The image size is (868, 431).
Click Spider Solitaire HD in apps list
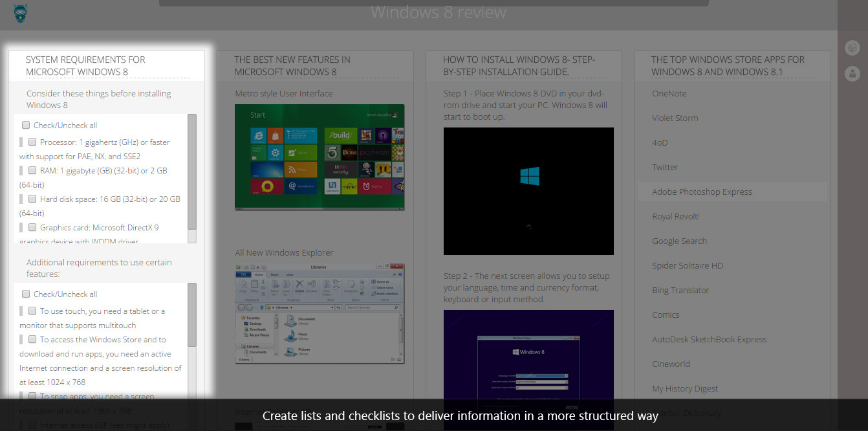click(x=688, y=266)
